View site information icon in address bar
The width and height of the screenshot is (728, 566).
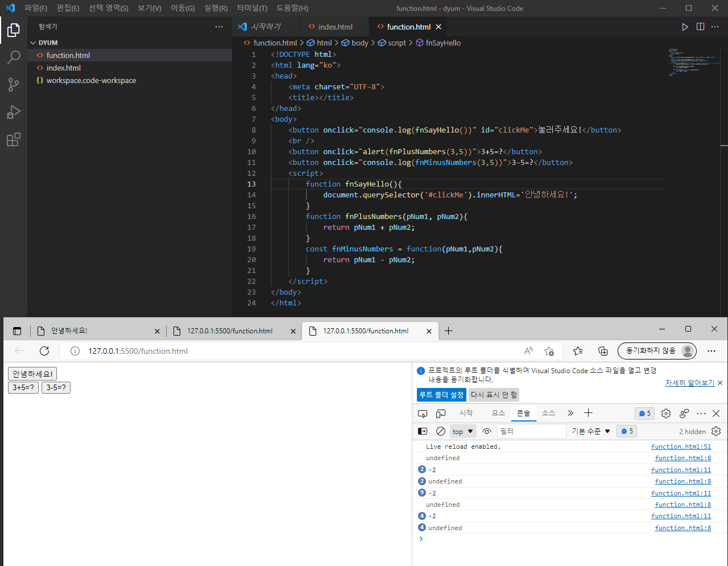tap(75, 351)
